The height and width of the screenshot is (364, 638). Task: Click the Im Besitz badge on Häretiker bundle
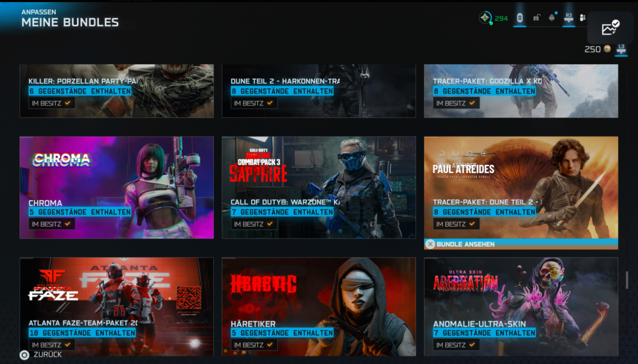(x=254, y=345)
